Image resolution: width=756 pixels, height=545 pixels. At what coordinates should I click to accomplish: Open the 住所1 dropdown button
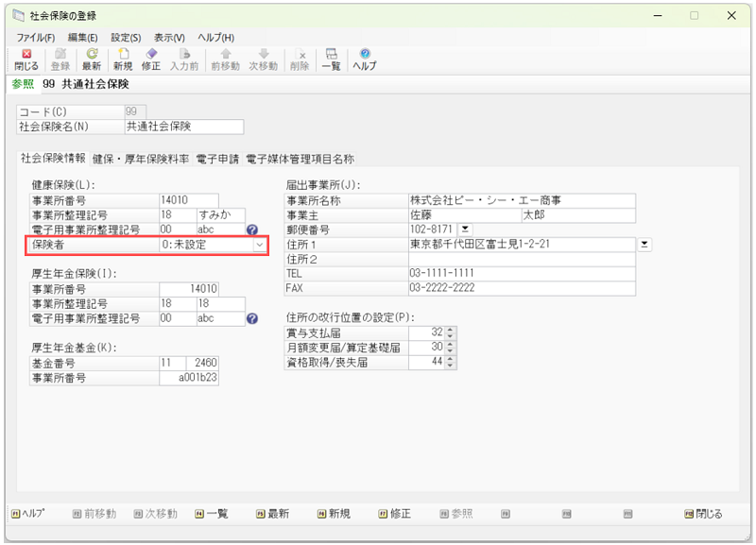(x=644, y=245)
